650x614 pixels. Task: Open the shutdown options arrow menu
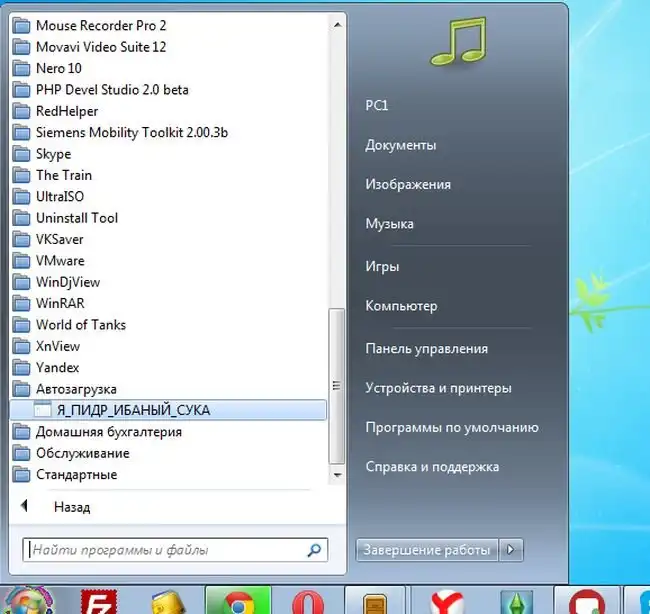(512, 549)
